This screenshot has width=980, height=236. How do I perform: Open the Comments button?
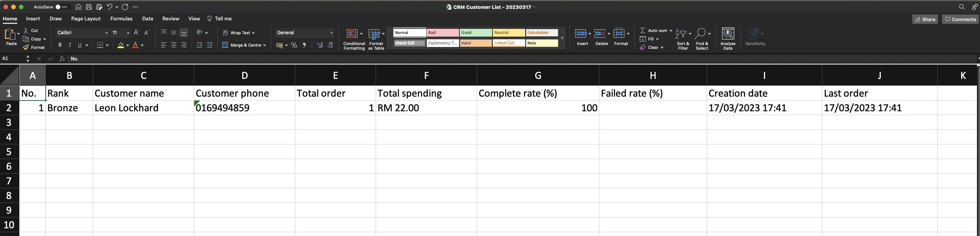tap(960, 19)
